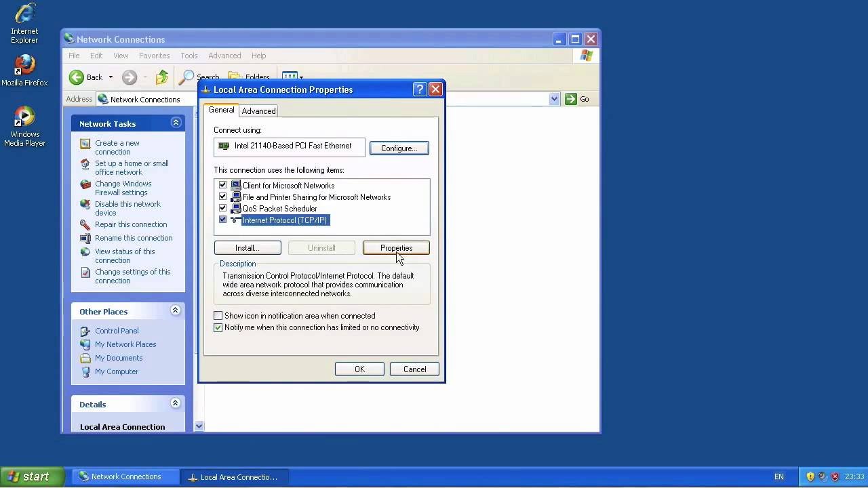868x488 pixels.
Task: Click the scroll down arrow of the task pane
Action: (x=199, y=426)
